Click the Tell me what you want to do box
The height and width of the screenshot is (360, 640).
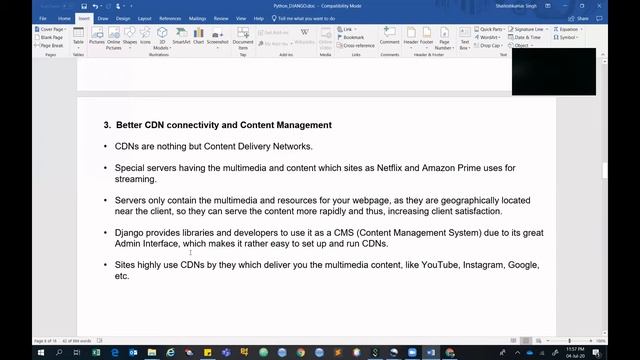pos(304,18)
